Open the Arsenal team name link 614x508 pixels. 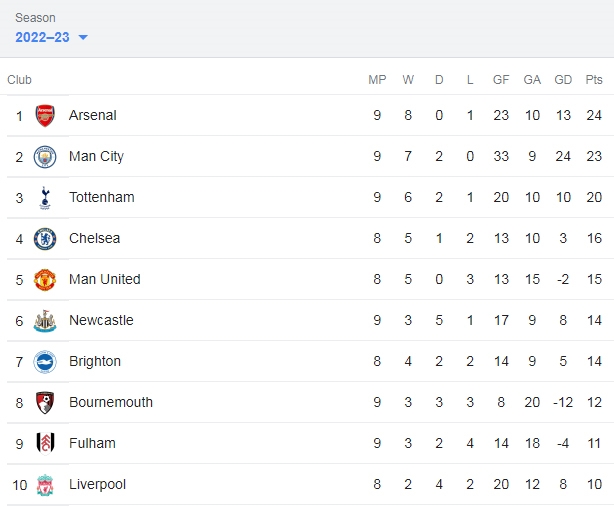(93, 115)
